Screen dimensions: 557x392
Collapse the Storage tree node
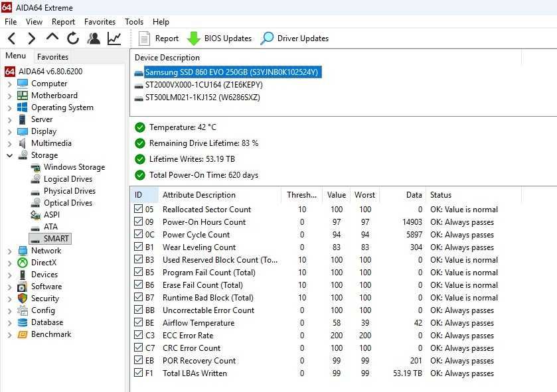click(x=9, y=155)
